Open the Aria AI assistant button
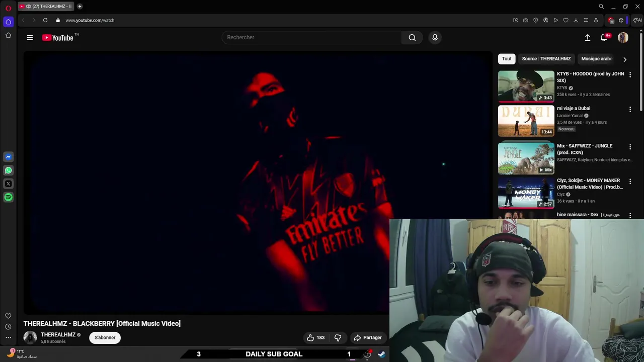The width and height of the screenshot is (644, 362). pyautogui.click(x=637, y=20)
